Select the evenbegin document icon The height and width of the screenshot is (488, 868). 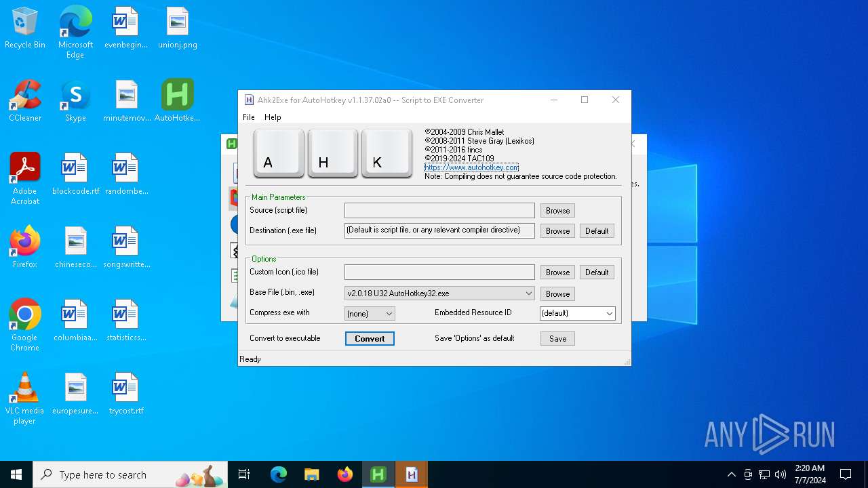(x=126, y=28)
